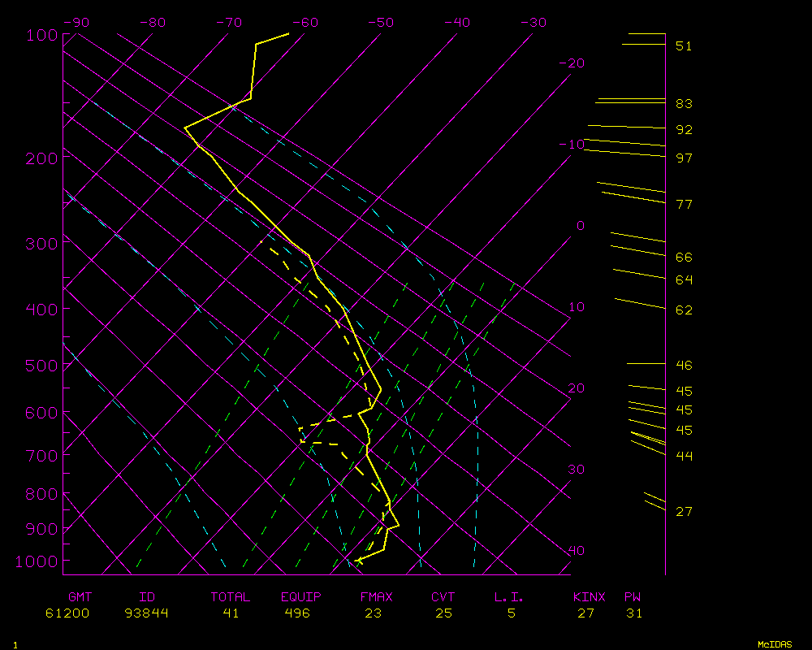Click the L.I. lifted index header

click(x=509, y=597)
